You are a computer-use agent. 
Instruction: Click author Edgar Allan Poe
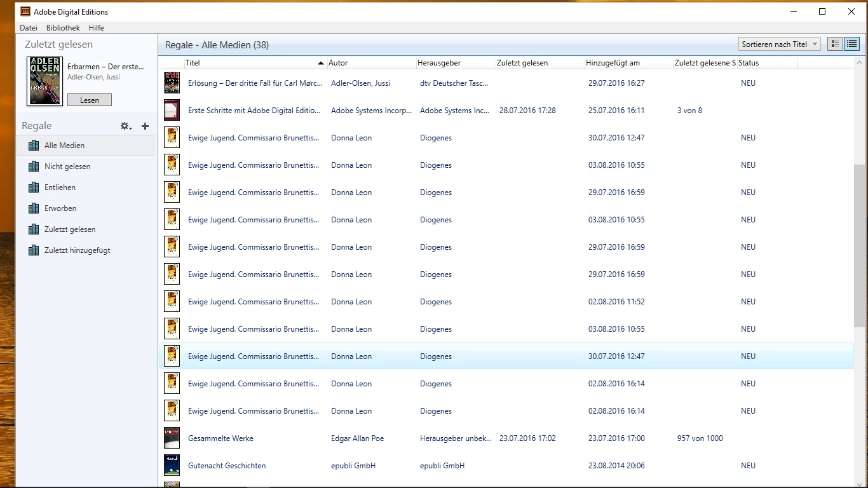(357, 438)
